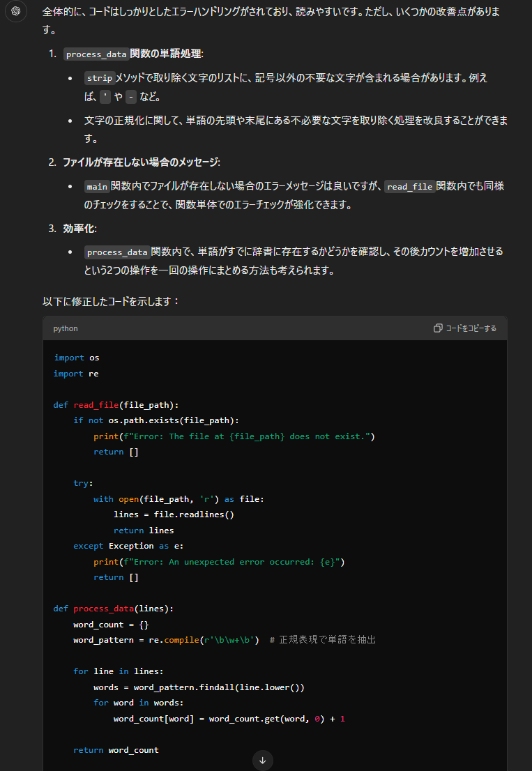The height and width of the screenshot is (771, 532).
Task: Click the main inline code chip
Action: (97, 187)
